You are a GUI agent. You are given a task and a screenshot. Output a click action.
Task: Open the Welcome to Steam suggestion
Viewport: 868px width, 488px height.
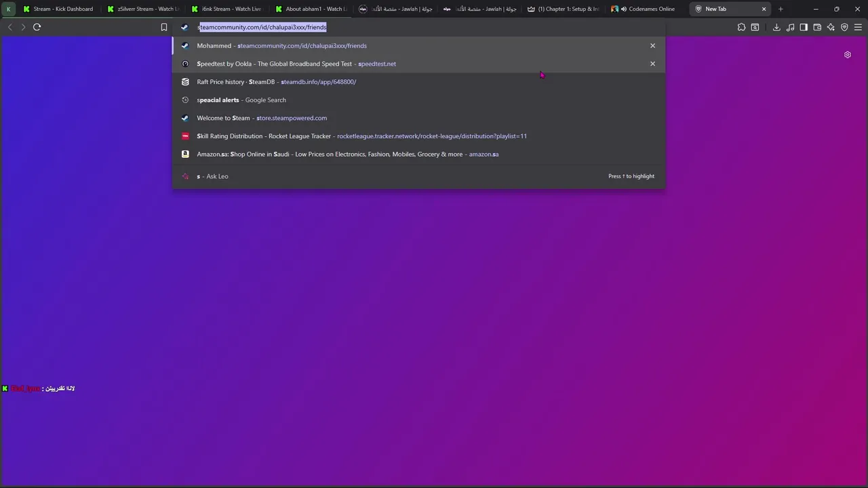(x=418, y=118)
